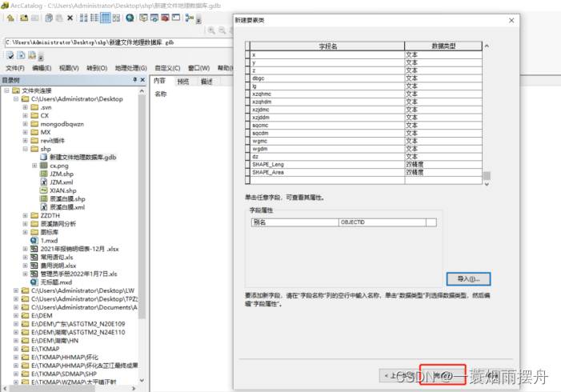Close the 新建要素类 dialog
Viewport: 561px width, 392px height.
511,20
